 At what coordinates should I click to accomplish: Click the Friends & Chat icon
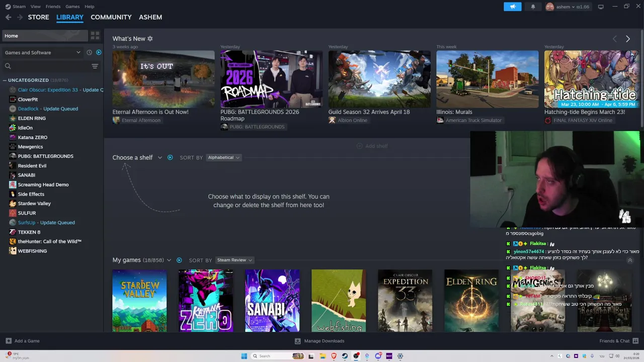[x=635, y=341]
